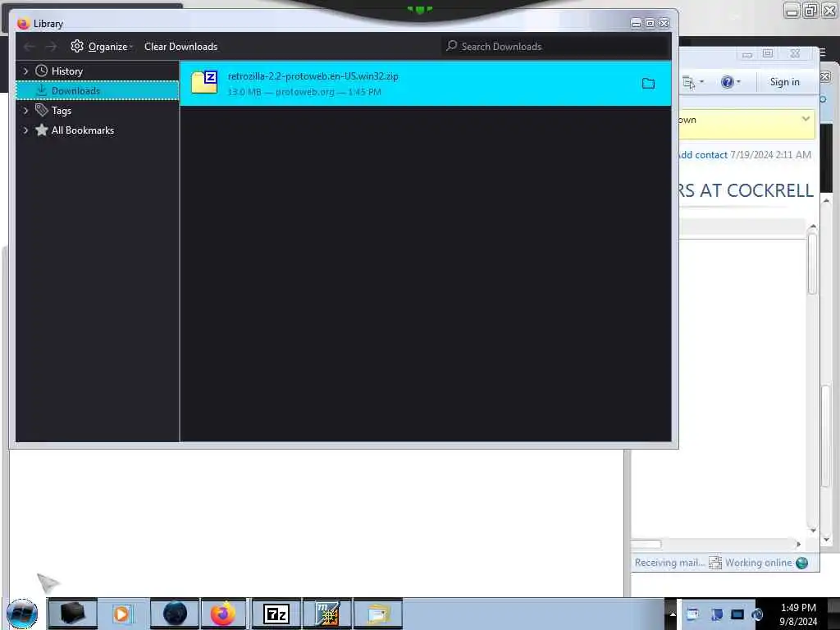Go back using the Library back arrow
840x630 pixels.
[30, 47]
